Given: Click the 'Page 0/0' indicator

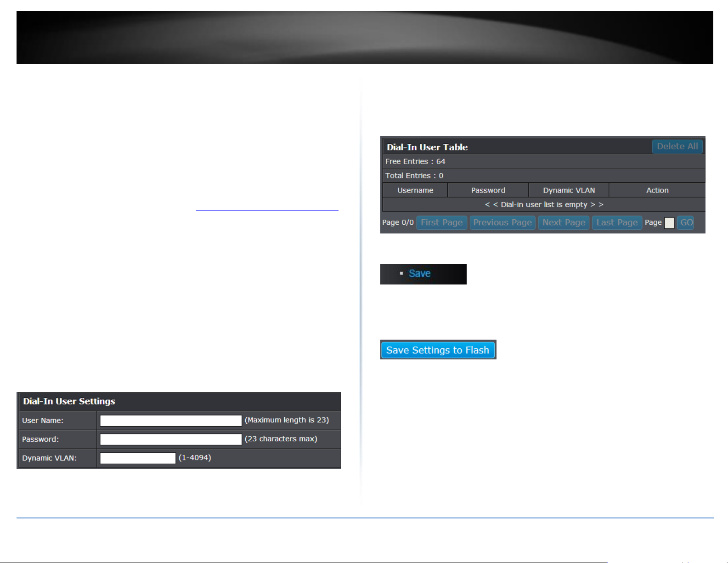Looking at the screenshot, I should [398, 222].
